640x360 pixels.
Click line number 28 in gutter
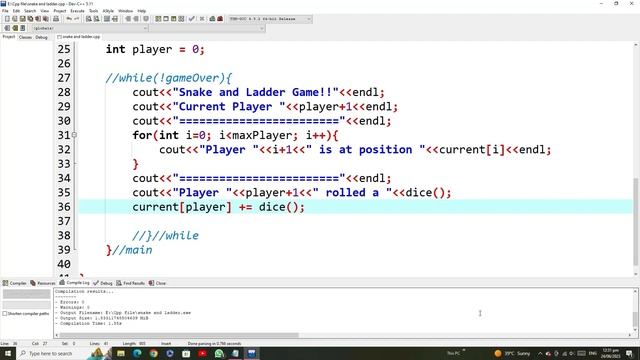(x=64, y=92)
